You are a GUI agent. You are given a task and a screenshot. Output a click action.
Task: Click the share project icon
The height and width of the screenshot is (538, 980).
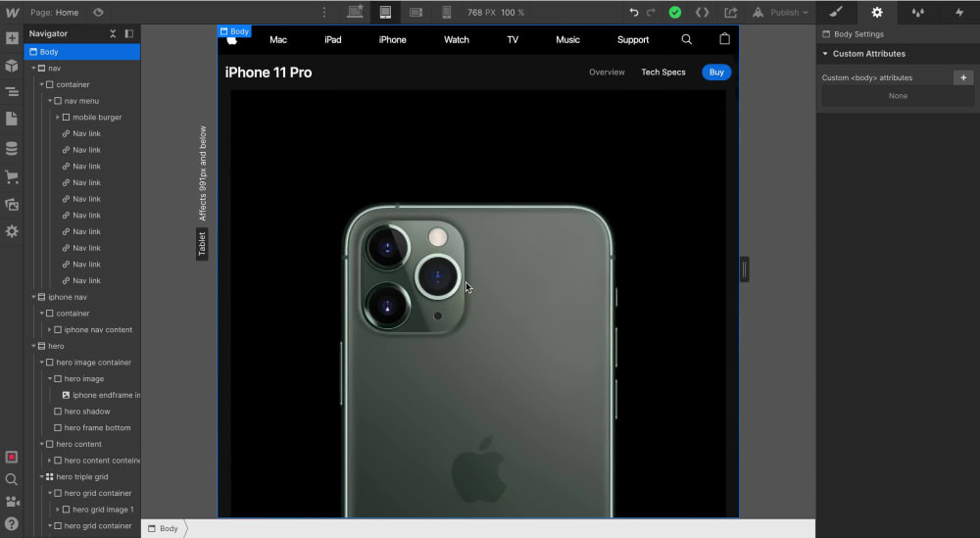point(731,12)
